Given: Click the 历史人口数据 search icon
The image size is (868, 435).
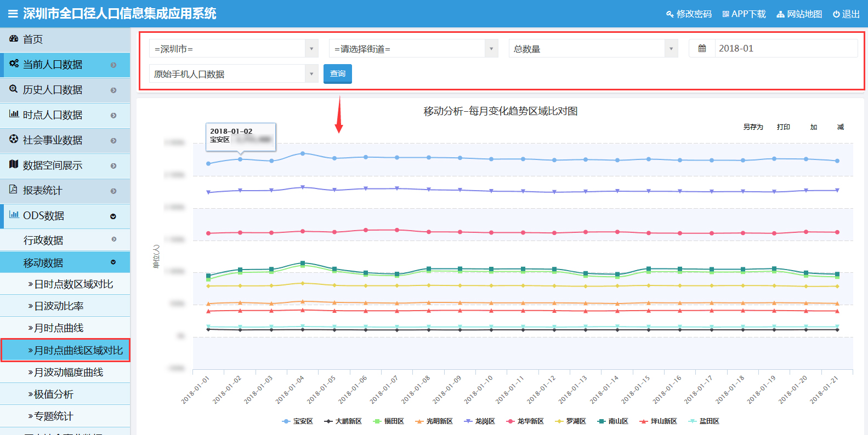Looking at the screenshot, I should click(x=14, y=89).
